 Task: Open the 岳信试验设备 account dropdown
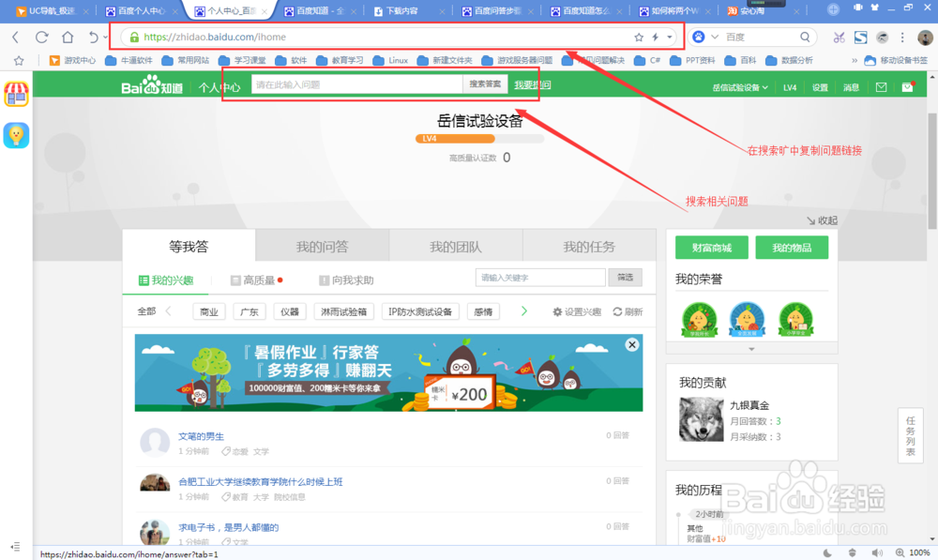740,87
